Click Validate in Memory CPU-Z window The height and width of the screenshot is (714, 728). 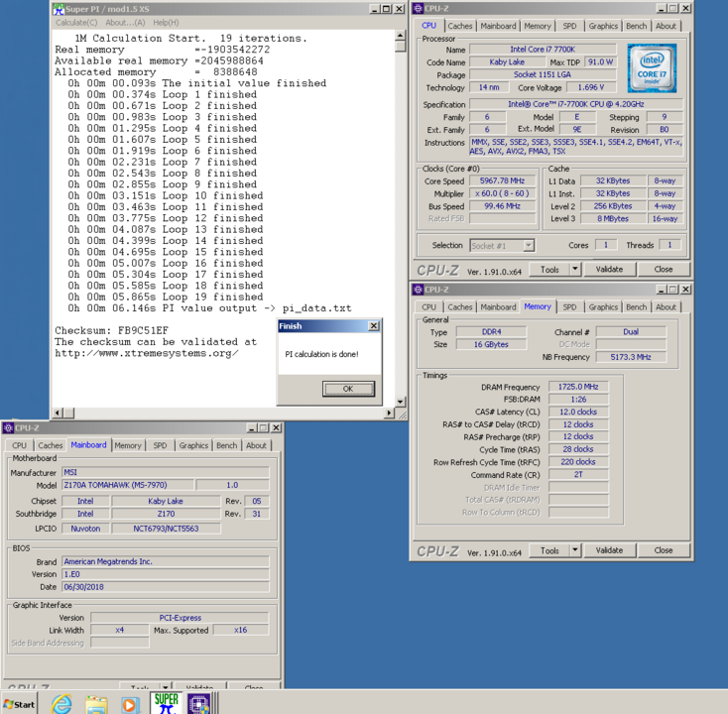pyautogui.click(x=609, y=550)
